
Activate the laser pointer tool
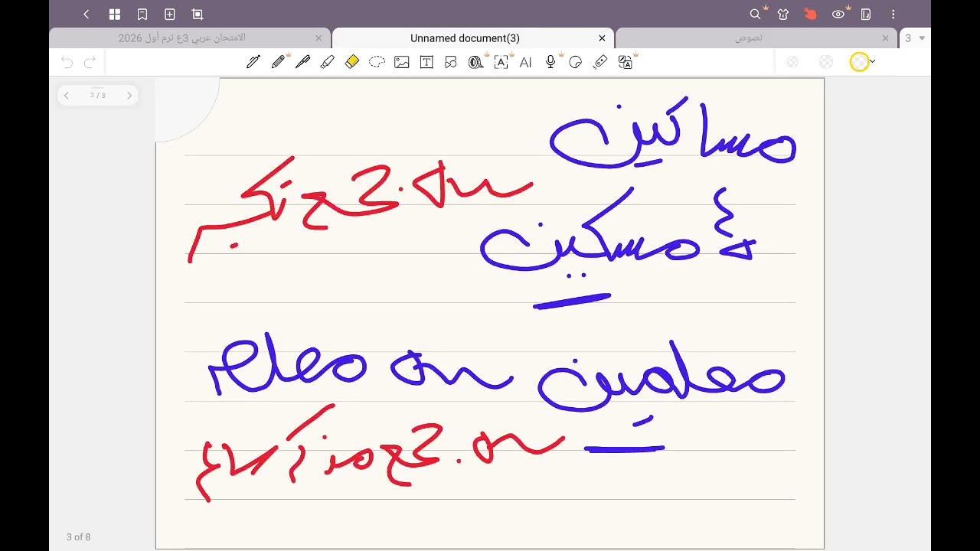(x=600, y=62)
